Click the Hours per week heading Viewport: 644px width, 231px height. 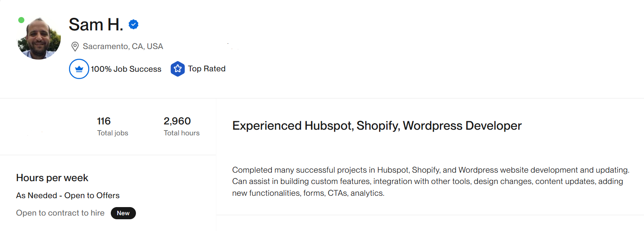pyautogui.click(x=52, y=178)
